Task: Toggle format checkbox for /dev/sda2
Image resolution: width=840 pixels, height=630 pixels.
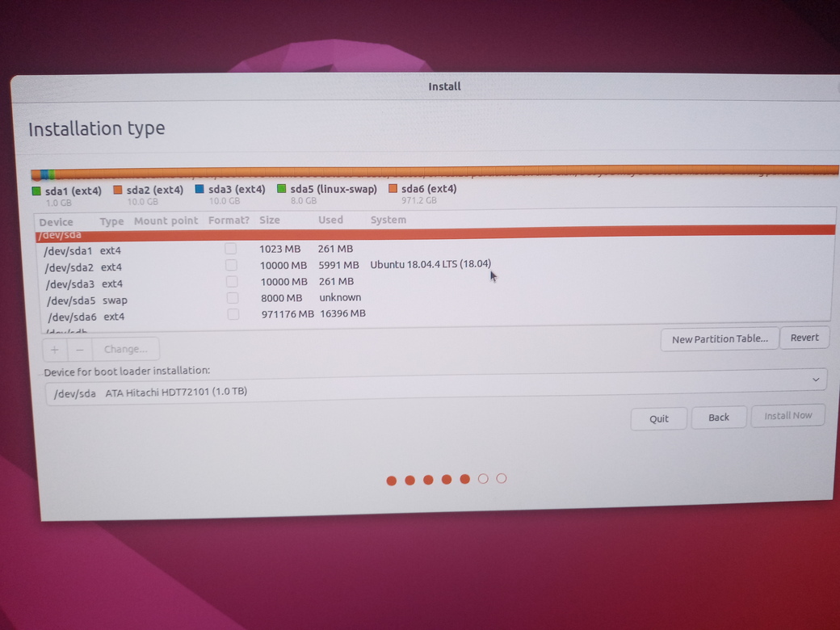Action: coord(231,265)
